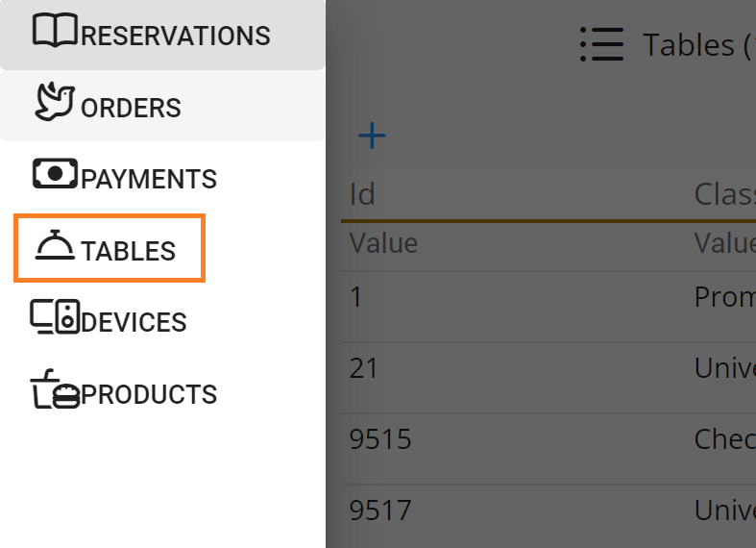Focus the Value filter under Class column

[724, 243]
